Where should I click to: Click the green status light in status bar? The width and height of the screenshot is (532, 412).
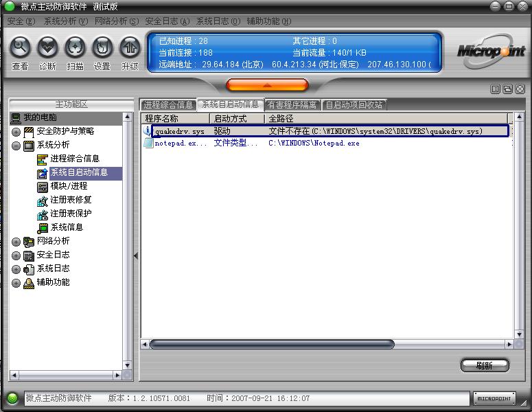click(x=12, y=398)
